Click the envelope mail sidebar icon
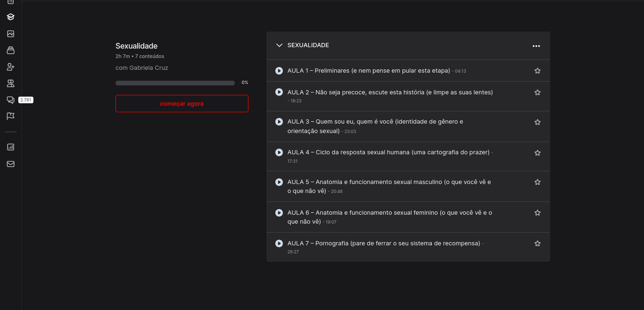This screenshot has height=310, width=644. click(10, 164)
